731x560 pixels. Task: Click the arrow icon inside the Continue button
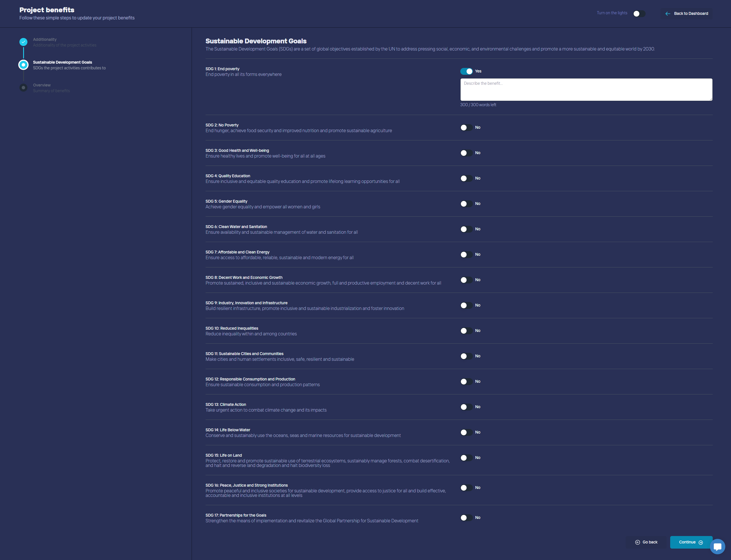point(701,542)
